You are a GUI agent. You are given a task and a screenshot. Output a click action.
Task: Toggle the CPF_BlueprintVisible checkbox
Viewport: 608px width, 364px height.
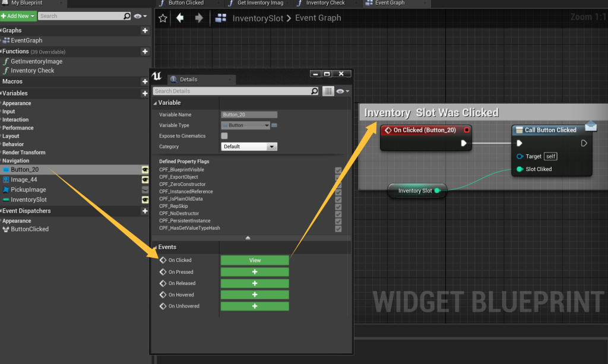338,170
